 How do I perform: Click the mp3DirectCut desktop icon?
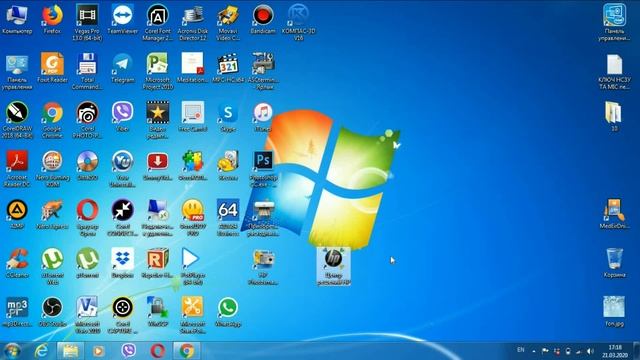[x=17, y=312]
